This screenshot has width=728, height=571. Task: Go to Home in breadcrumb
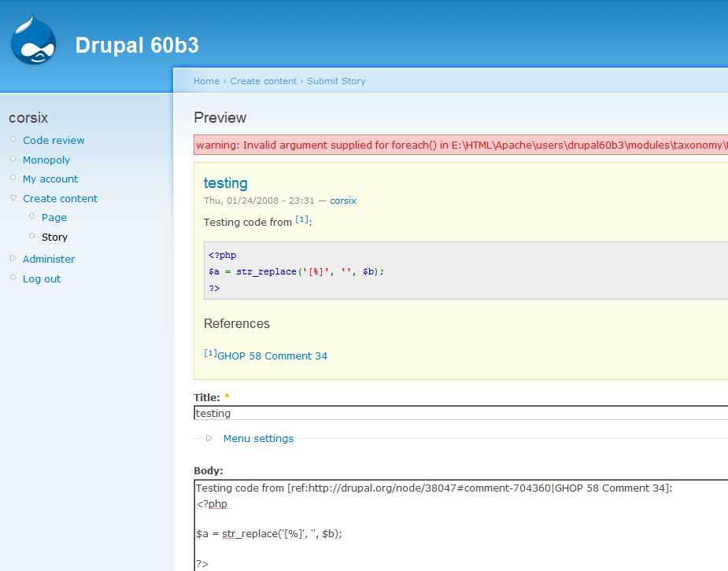(206, 81)
